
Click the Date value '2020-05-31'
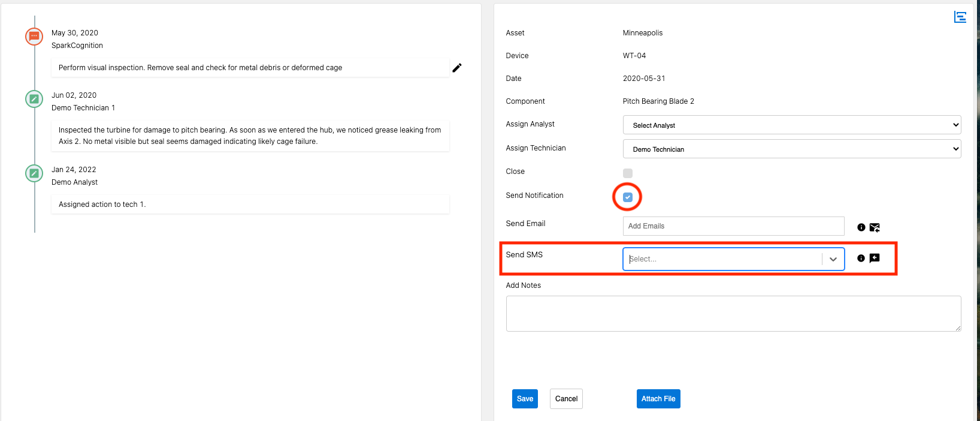(644, 79)
